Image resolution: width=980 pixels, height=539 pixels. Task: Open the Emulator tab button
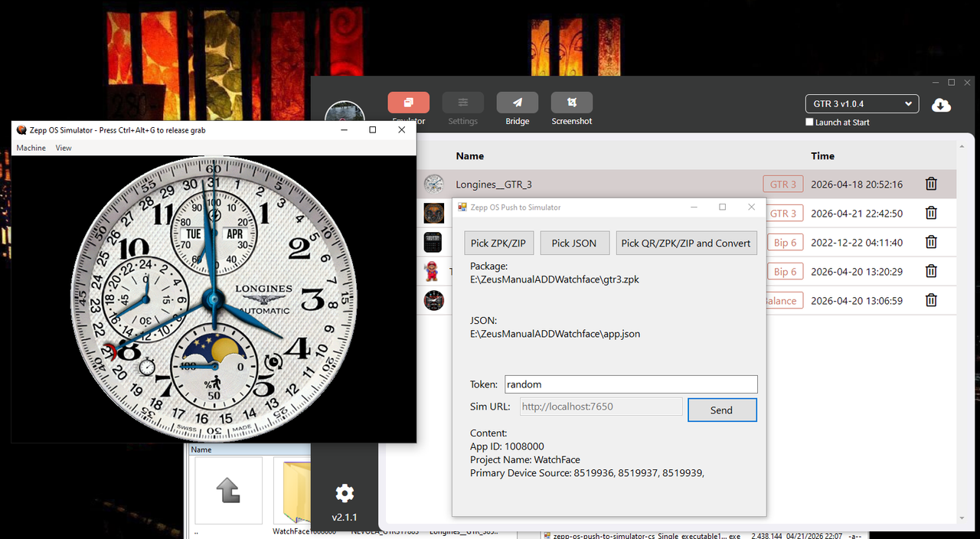coord(408,103)
